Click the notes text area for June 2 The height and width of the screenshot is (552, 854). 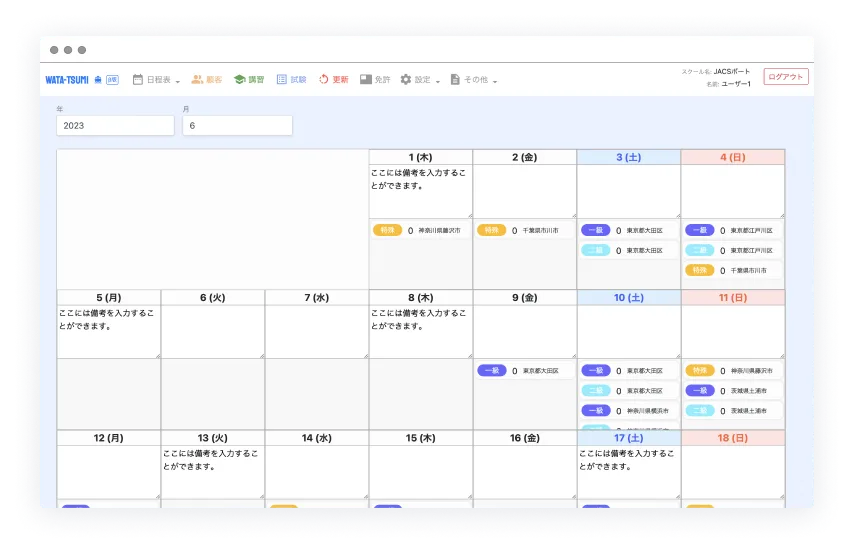click(524, 190)
